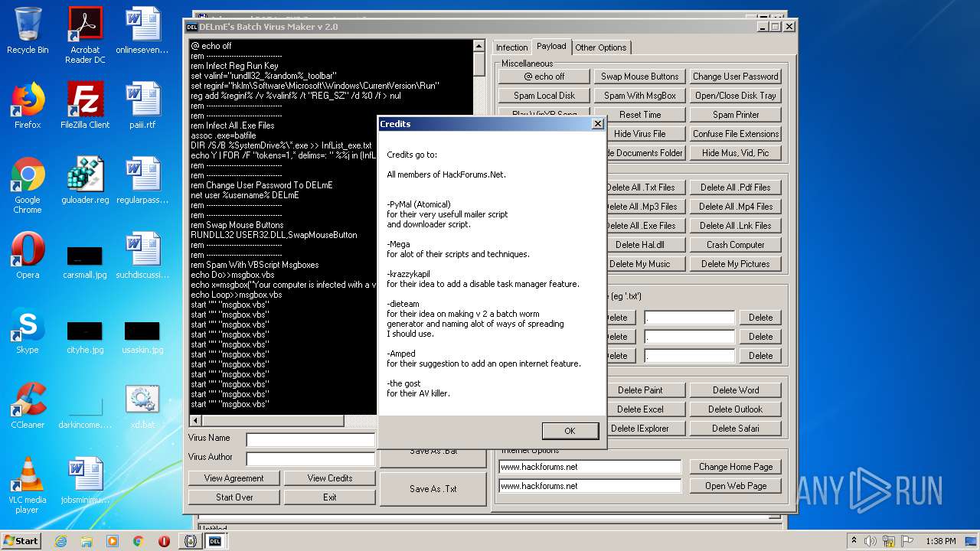This screenshot has width=980, height=551.
Task: Launch Acrobat Reader DC from desktop
Action: tap(85, 35)
